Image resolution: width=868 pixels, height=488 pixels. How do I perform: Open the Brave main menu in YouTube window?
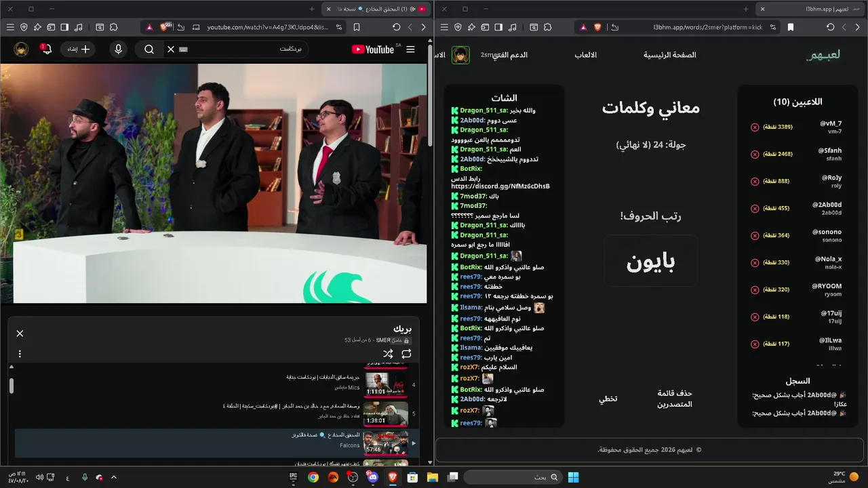[10, 27]
